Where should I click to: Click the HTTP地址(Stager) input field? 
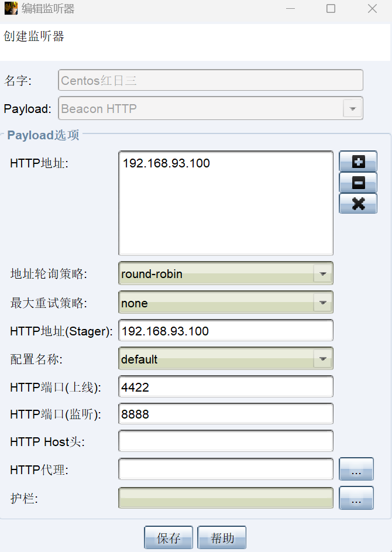(x=225, y=331)
